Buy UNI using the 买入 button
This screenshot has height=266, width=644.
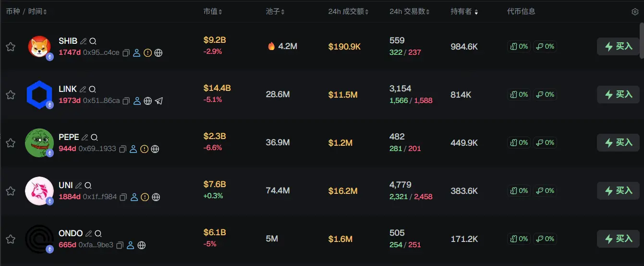[x=618, y=191]
